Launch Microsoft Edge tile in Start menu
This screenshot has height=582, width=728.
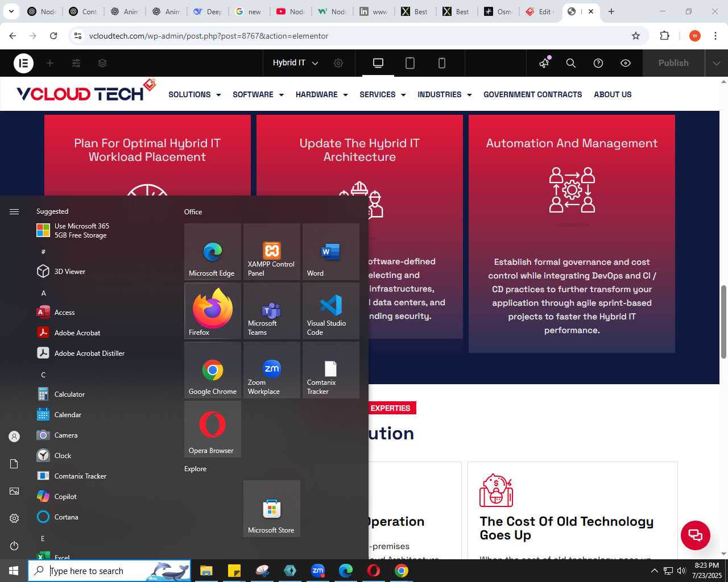(x=213, y=252)
